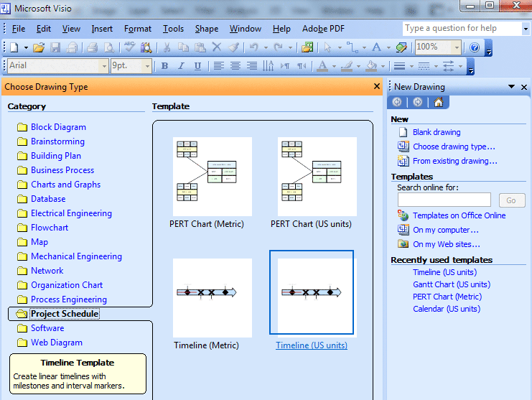Open the Format menu
The width and height of the screenshot is (532, 400).
point(138,29)
